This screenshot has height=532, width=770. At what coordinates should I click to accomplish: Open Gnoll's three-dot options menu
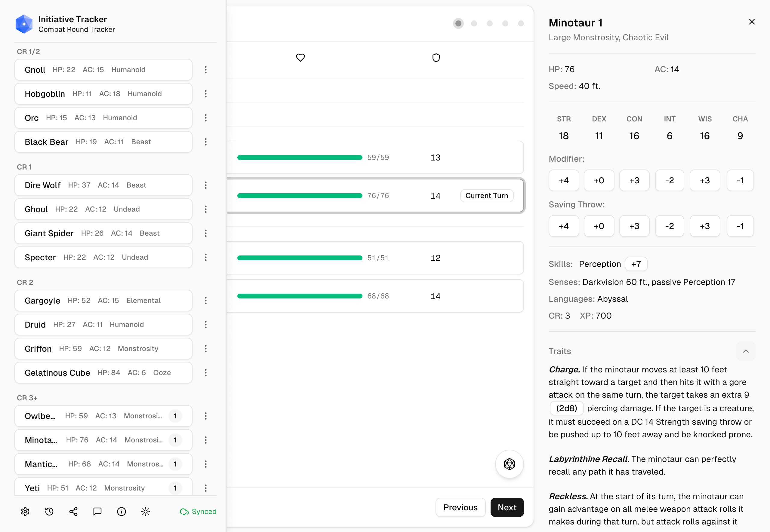tap(206, 70)
